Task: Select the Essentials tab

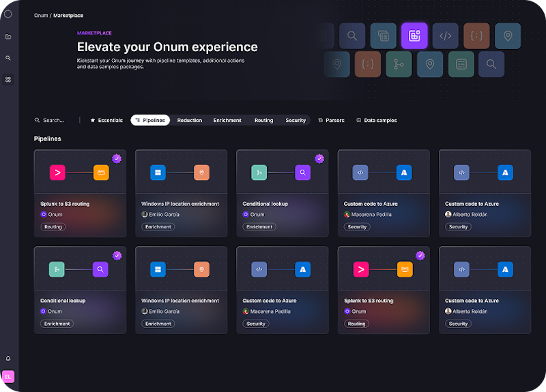Action: (106, 121)
